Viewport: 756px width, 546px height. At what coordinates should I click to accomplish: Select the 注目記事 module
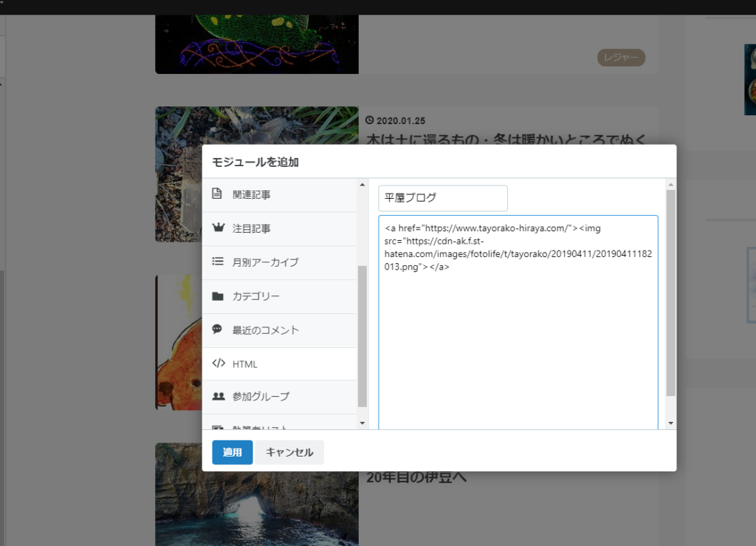pyautogui.click(x=280, y=228)
